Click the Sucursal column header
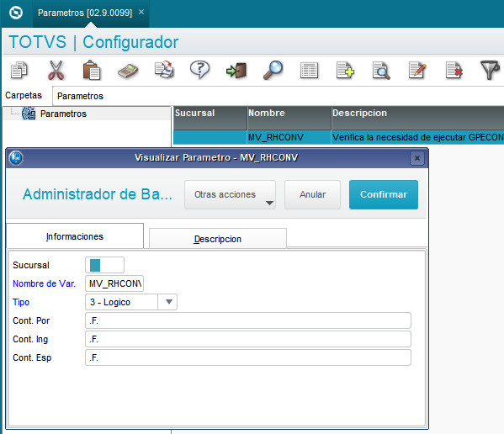 (210, 118)
